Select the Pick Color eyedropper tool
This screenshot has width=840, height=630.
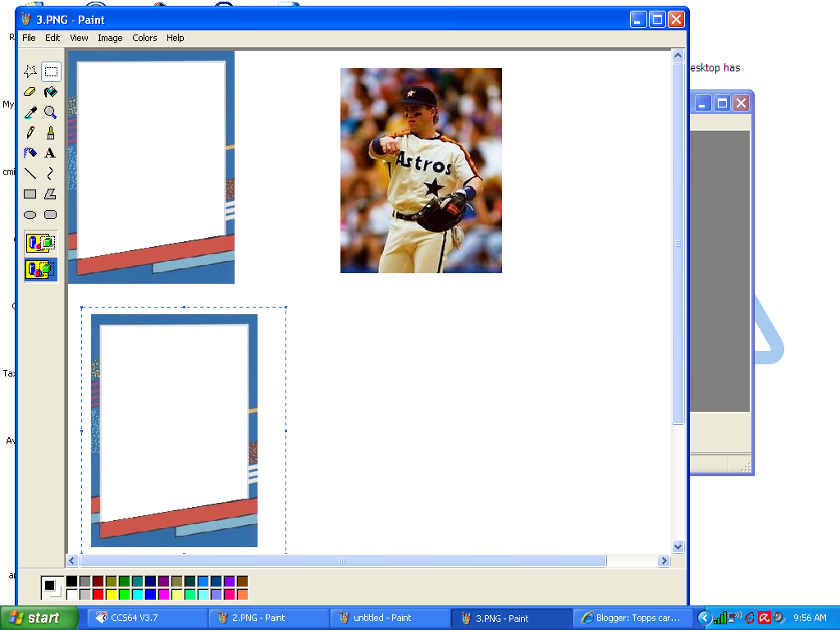[30, 112]
